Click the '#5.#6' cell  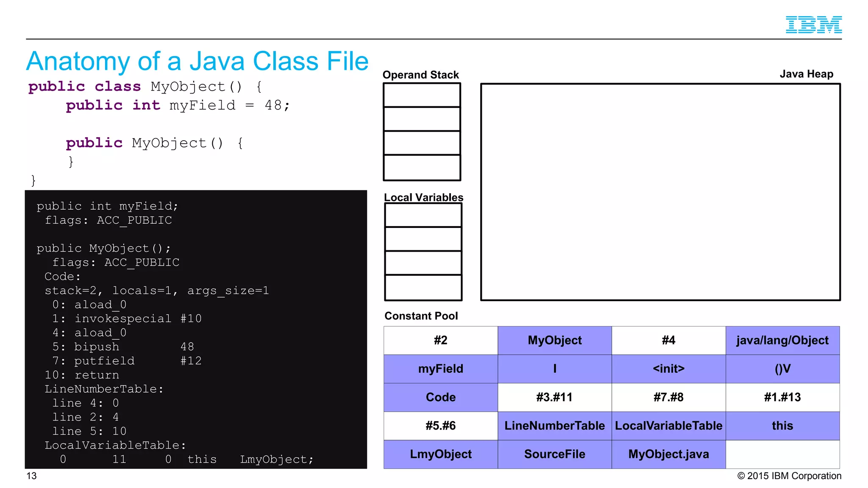pyautogui.click(x=441, y=426)
